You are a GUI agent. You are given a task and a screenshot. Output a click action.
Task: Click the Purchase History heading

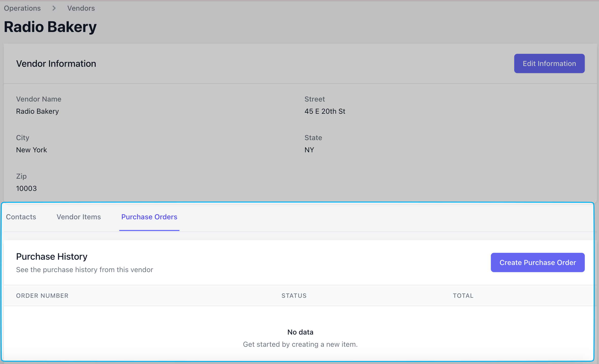52,256
